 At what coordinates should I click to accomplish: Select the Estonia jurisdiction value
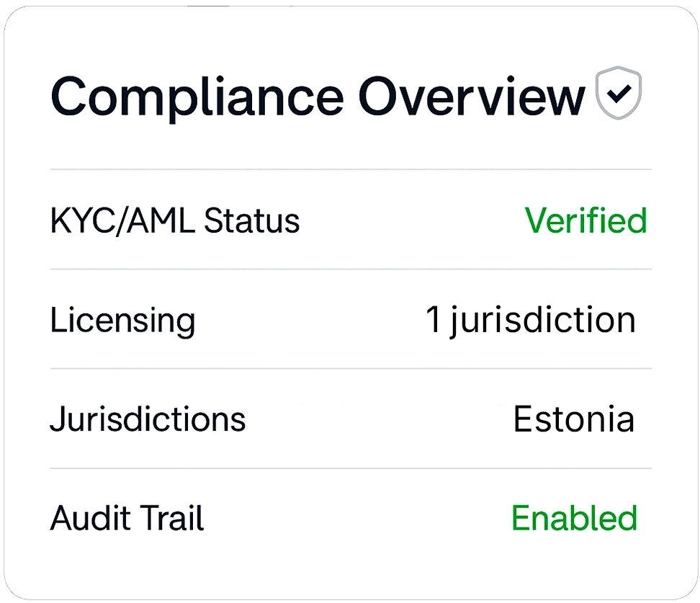tap(574, 419)
